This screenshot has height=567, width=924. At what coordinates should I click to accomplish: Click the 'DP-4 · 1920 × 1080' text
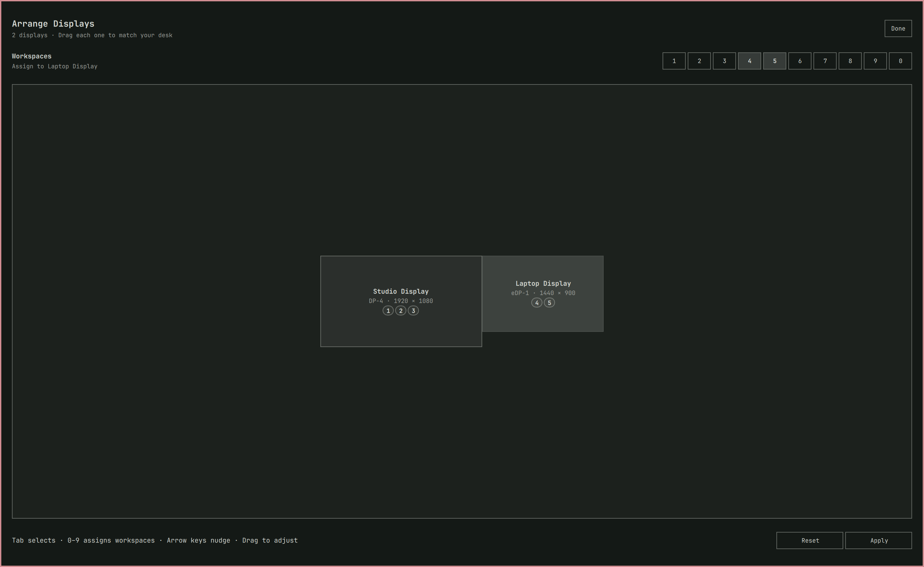tap(400, 301)
